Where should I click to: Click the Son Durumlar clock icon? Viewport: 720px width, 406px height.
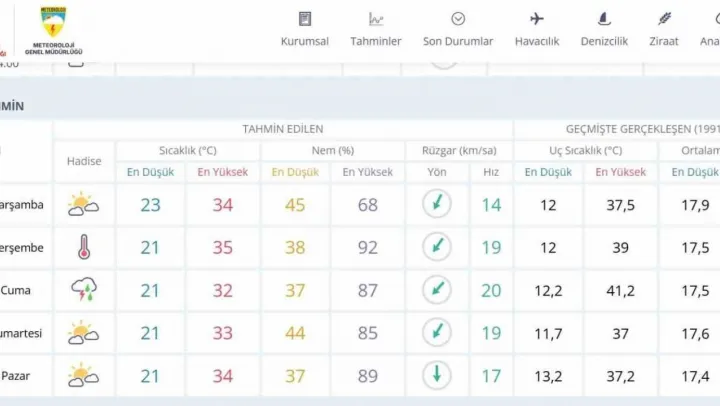(x=458, y=19)
